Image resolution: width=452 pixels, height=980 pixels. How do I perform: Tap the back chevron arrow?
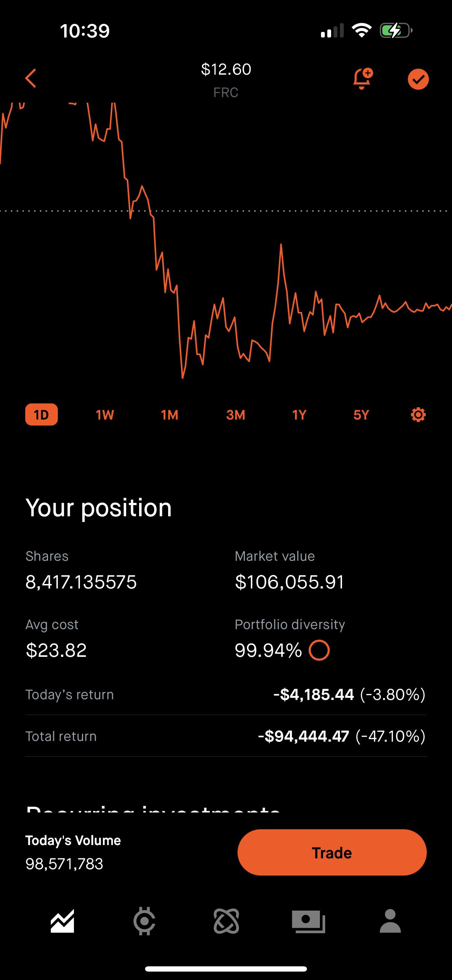pyautogui.click(x=31, y=79)
